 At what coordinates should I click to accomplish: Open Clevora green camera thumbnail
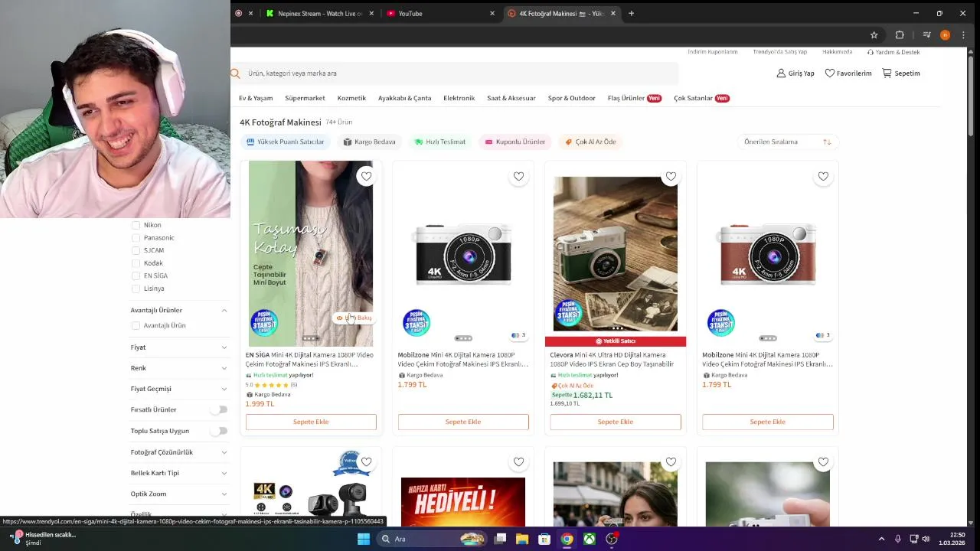616,254
